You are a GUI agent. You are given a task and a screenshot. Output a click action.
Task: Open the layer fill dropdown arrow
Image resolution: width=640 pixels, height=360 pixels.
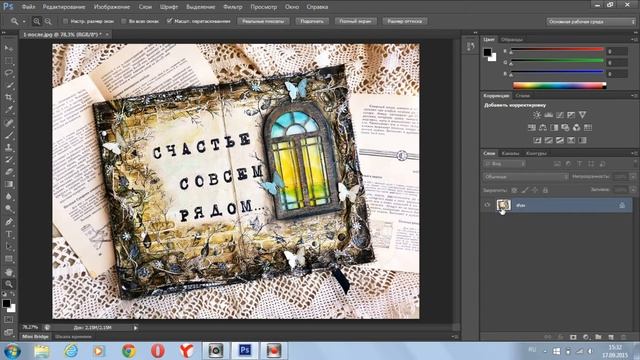632,190
